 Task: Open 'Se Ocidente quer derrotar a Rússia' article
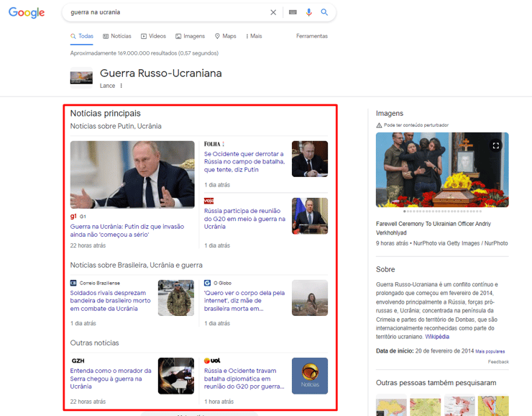tap(244, 162)
